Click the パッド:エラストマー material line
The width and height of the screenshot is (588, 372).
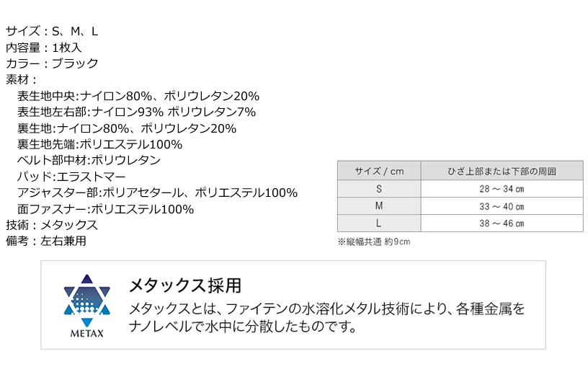(x=71, y=176)
